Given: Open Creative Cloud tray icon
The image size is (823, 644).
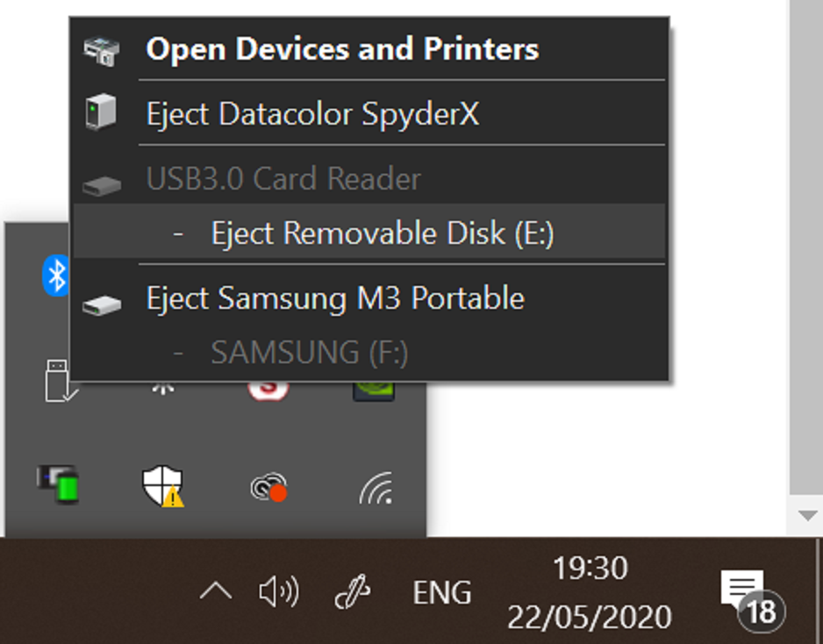Looking at the screenshot, I should pyautogui.click(x=268, y=487).
